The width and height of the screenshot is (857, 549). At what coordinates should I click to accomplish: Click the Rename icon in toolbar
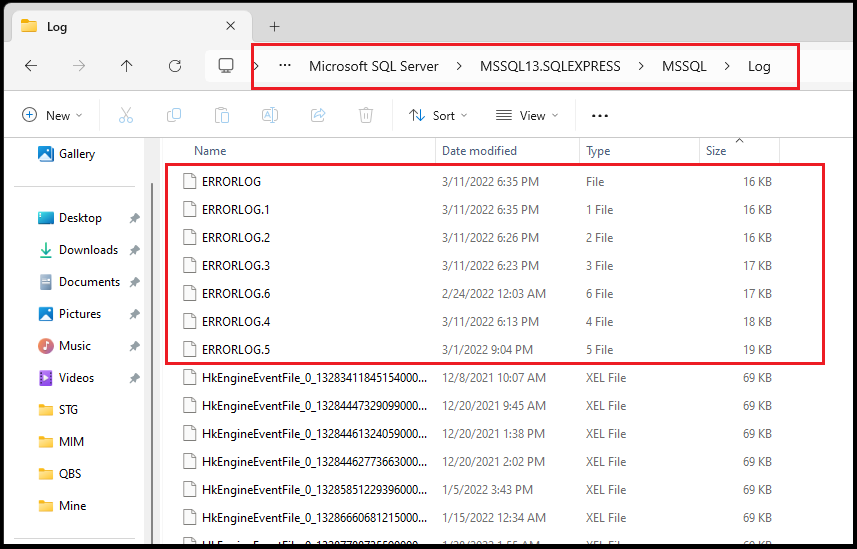270,115
